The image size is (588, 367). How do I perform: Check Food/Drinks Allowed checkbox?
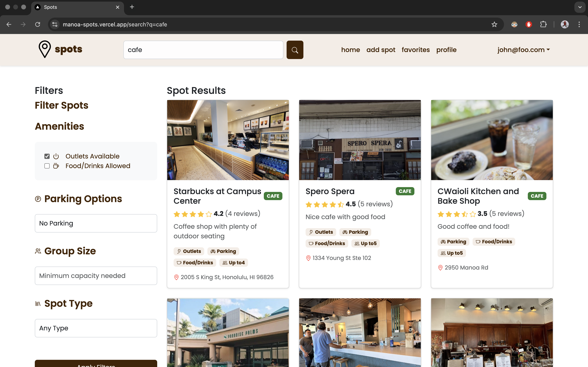click(47, 166)
